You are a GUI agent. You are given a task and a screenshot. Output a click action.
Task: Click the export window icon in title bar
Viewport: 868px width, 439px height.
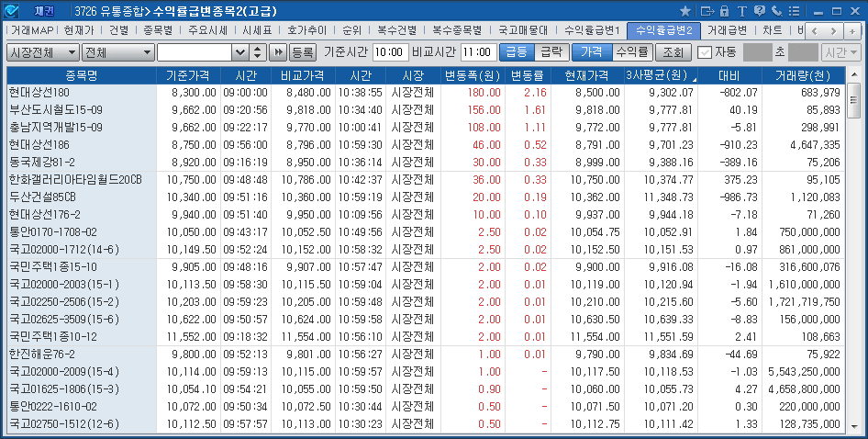[707, 11]
